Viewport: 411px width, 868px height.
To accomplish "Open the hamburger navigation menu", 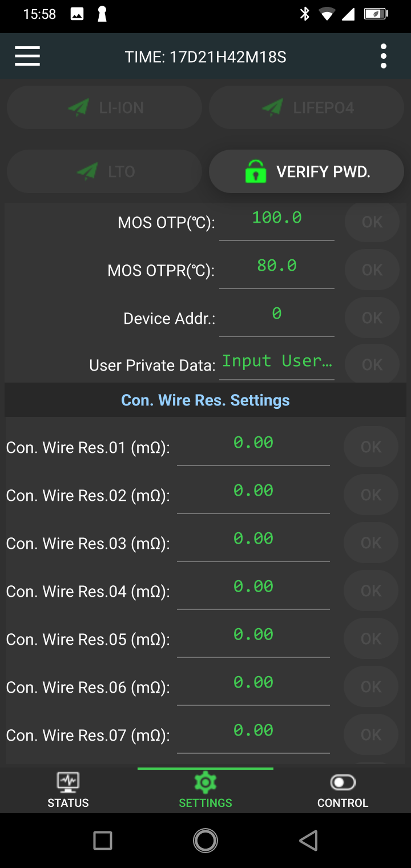I will [x=27, y=57].
